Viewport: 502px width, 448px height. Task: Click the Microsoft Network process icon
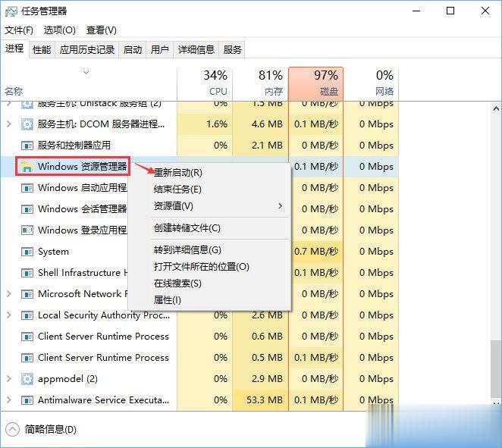point(27,294)
